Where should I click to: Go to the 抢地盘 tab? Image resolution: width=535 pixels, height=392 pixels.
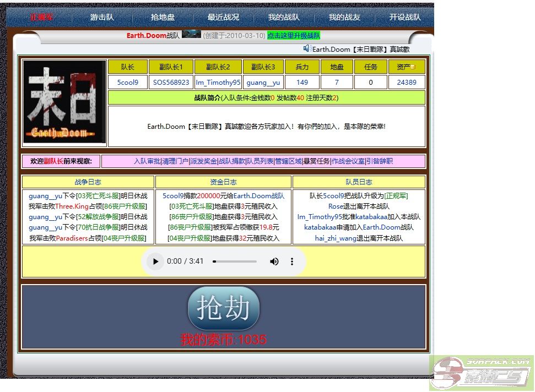[163, 17]
